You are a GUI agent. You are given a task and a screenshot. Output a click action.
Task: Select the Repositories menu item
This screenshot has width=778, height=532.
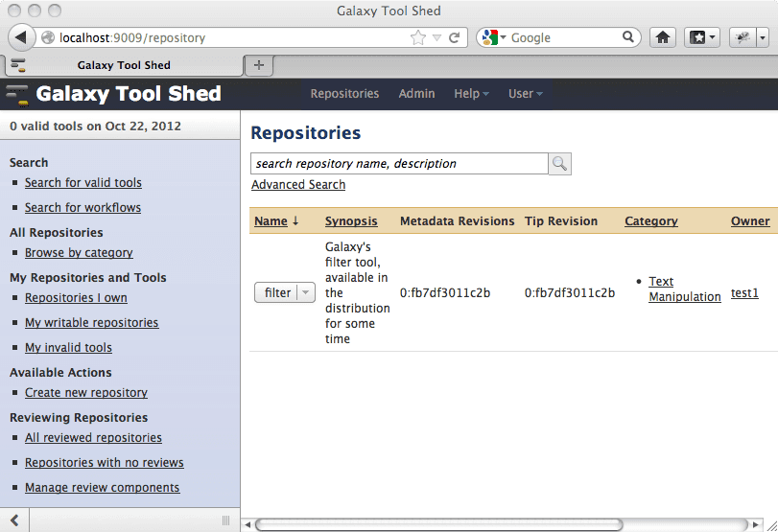click(344, 94)
